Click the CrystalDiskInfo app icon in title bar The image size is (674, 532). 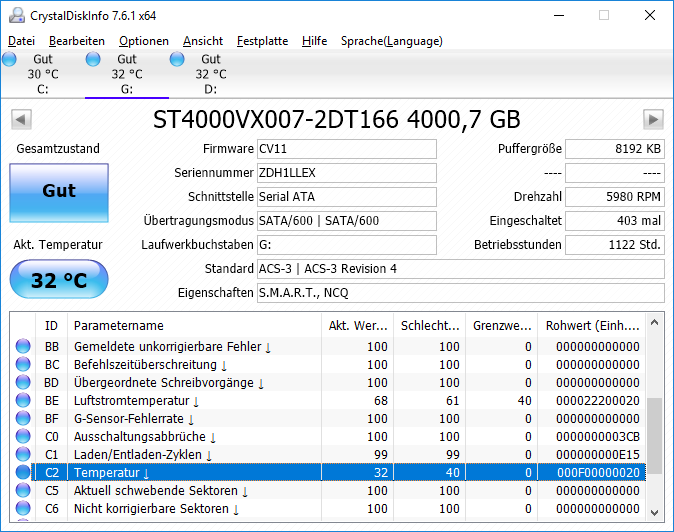pos(17,15)
